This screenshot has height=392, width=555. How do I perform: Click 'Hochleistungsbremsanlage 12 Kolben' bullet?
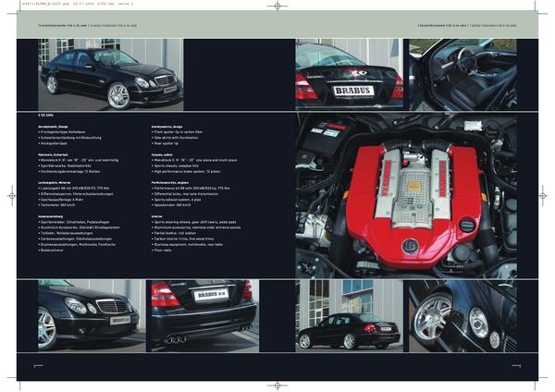(70, 172)
